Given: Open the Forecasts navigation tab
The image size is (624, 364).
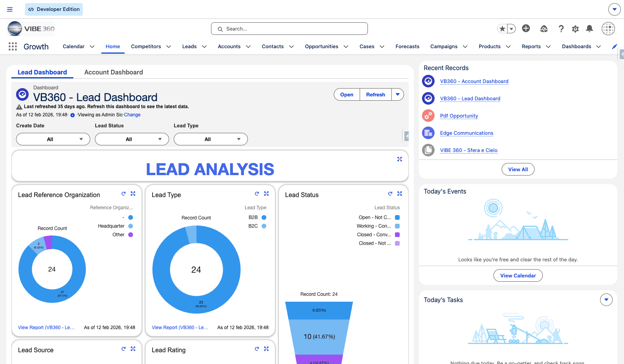Looking at the screenshot, I should [407, 47].
